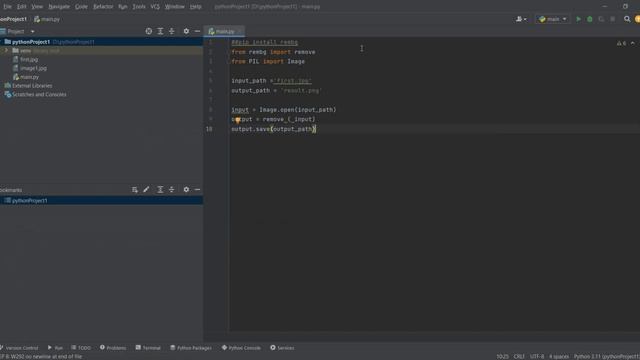
Task: Open the Project view dropdown
Action: tap(33, 31)
